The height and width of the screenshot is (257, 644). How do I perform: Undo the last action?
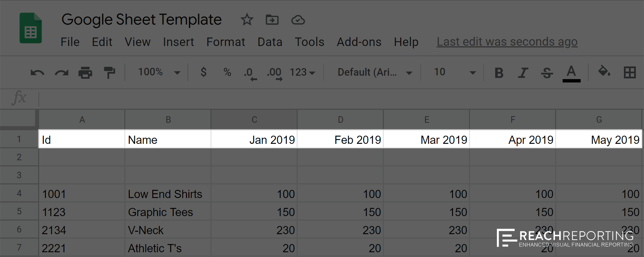click(37, 72)
